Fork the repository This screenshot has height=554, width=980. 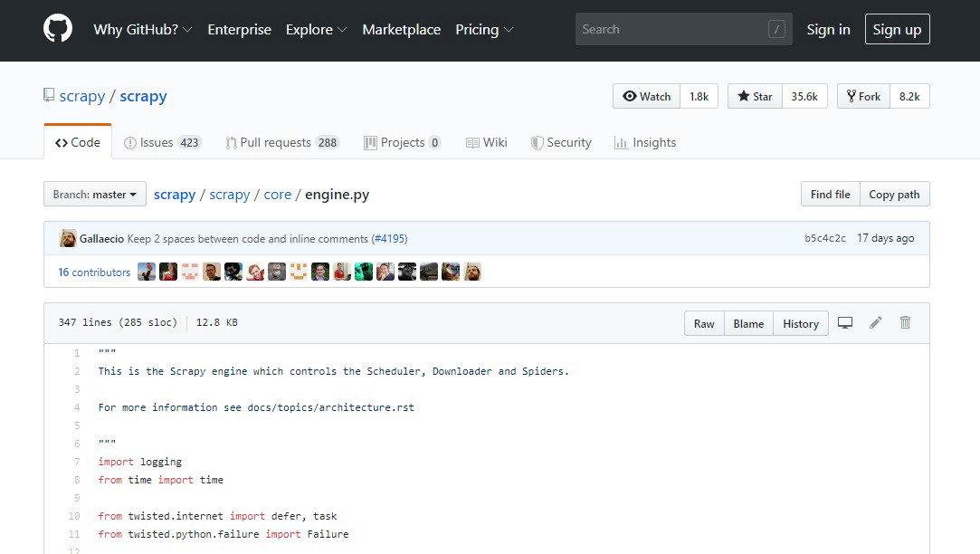(863, 96)
